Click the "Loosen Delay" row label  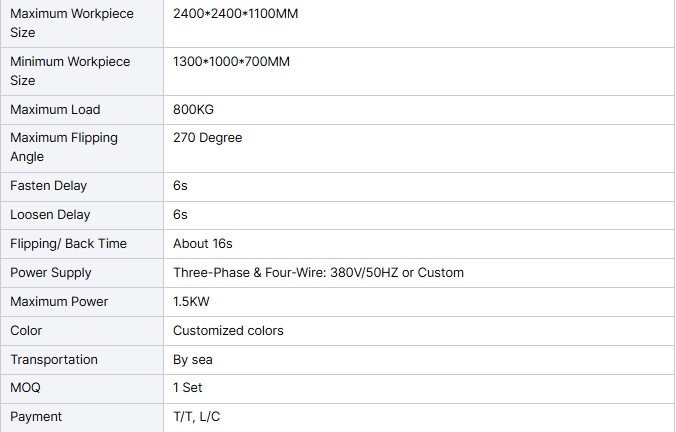[x=50, y=215]
